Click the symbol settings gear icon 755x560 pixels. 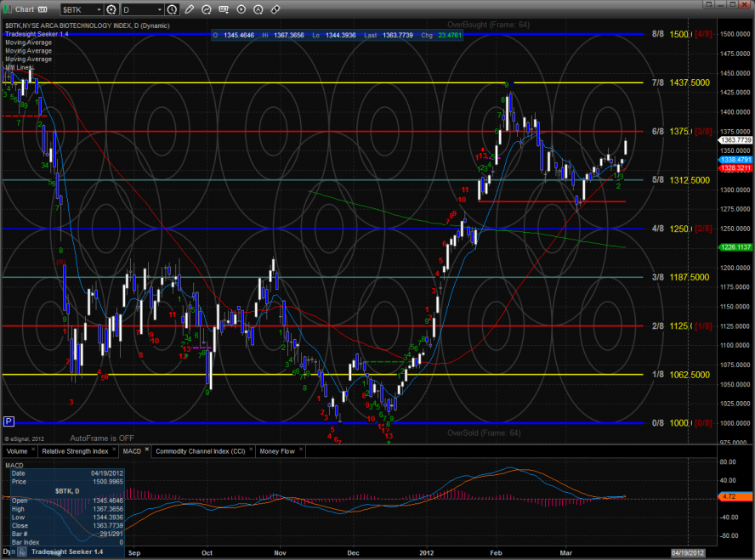pyautogui.click(x=111, y=9)
